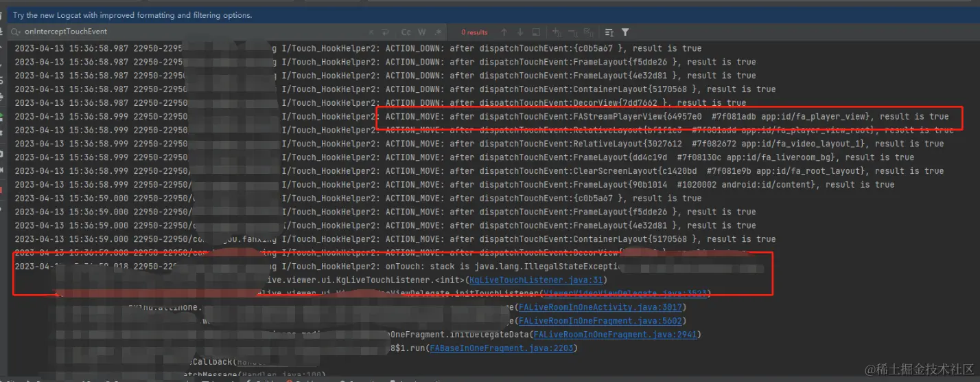This screenshot has height=382, width=980.
Task: Open search history magnifier dropdown
Action: click(x=15, y=32)
